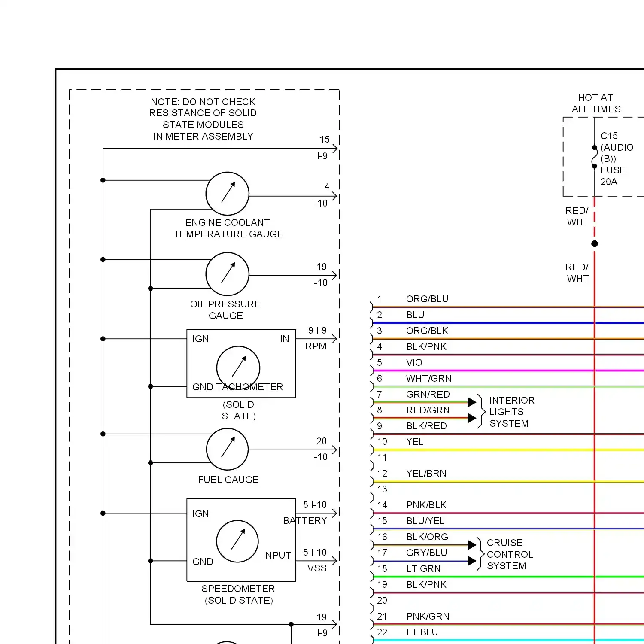Viewport: 644px width, 644px height.
Task: Click the ORG/BLK wire label on pin 3
Action: [427, 331]
